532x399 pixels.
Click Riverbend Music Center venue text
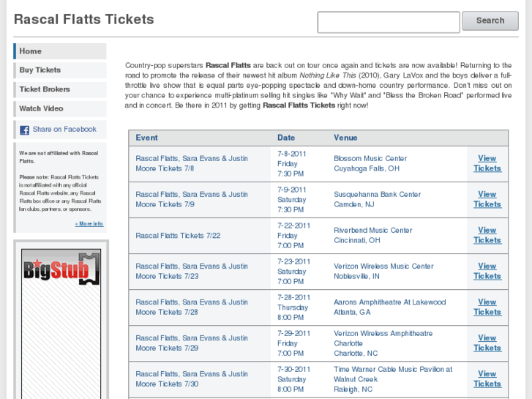point(373,230)
